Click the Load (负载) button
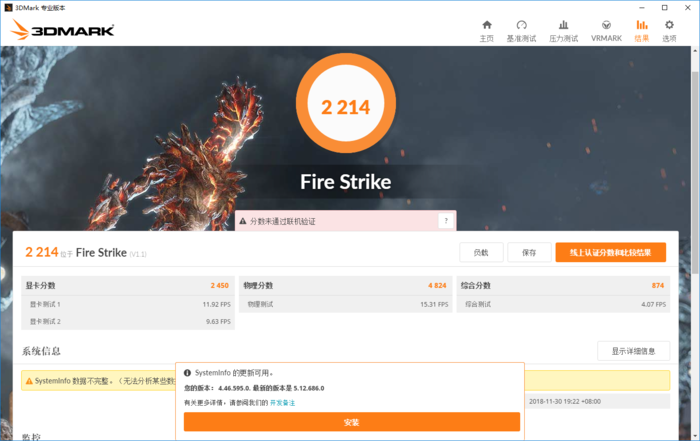Image resolution: width=700 pixels, height=441 pixels. pos(481,253)
